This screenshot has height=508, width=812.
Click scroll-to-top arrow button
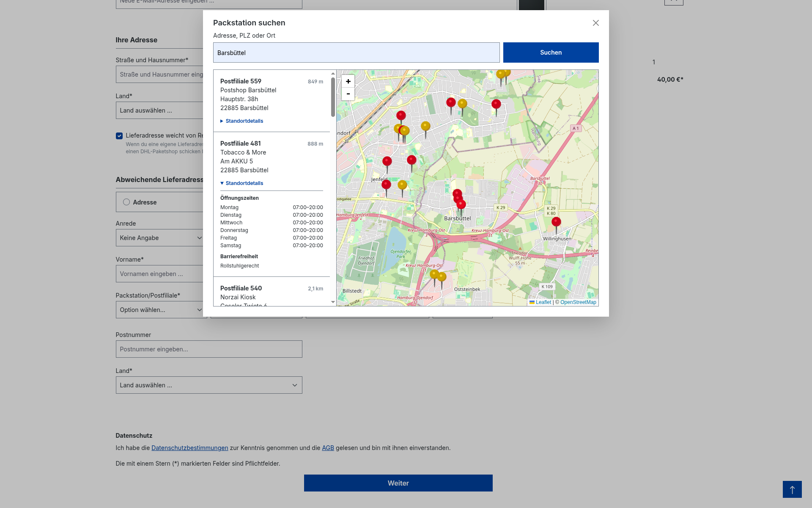click(792, 489)
